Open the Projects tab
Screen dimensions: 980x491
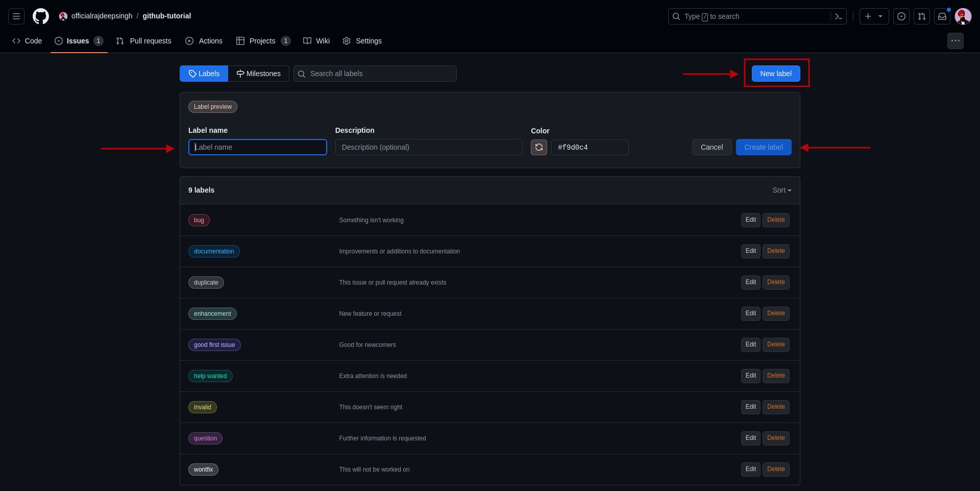pos(263,41)
